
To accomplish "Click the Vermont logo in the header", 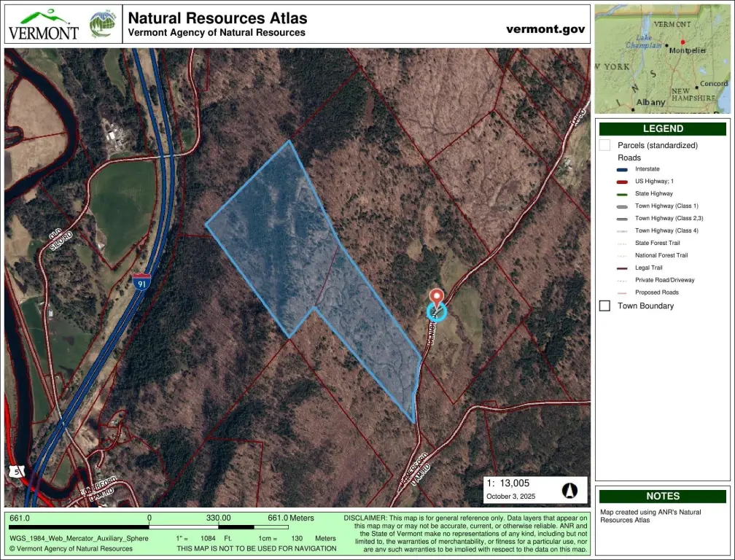I will pyautogui.click(x=44, y=24).
